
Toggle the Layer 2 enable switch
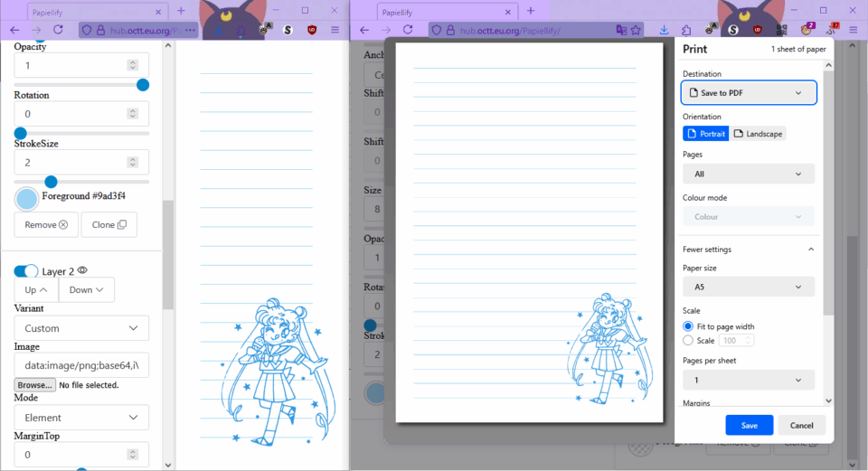(25, 270)
